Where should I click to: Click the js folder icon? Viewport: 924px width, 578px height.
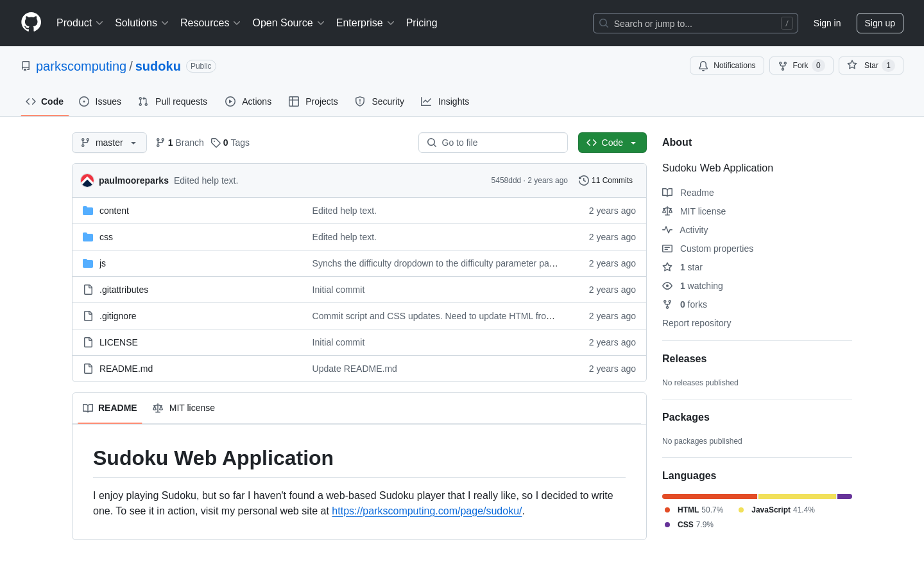[x=88, y=263]
